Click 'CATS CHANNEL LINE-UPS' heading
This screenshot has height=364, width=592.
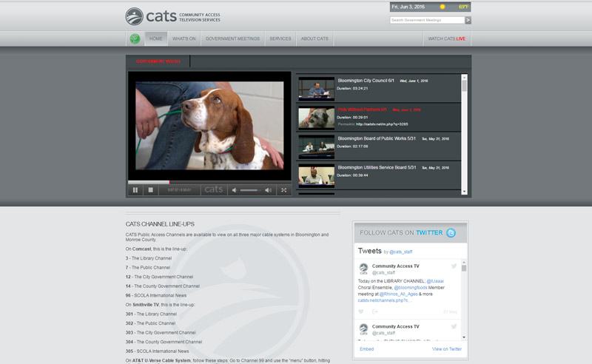pos(160,224)
